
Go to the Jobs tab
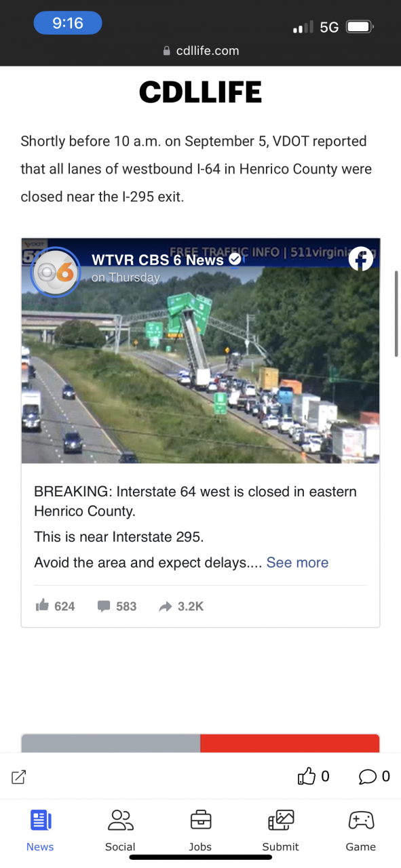200,831
